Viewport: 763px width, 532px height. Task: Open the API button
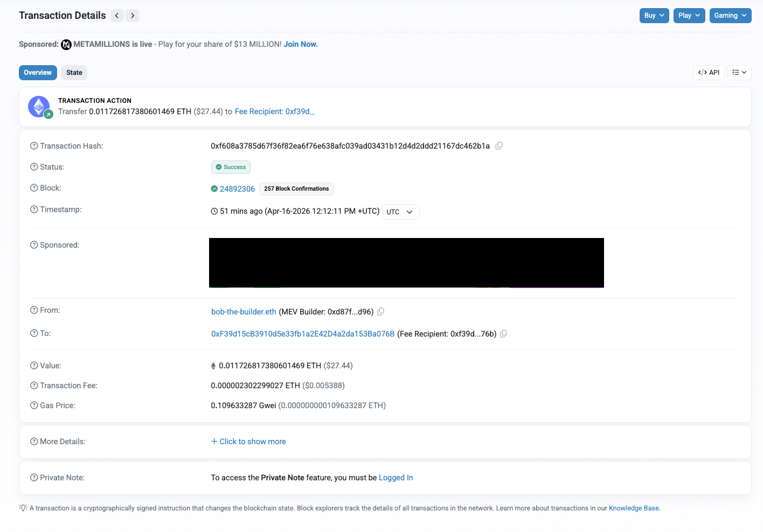tap(709, 73)
